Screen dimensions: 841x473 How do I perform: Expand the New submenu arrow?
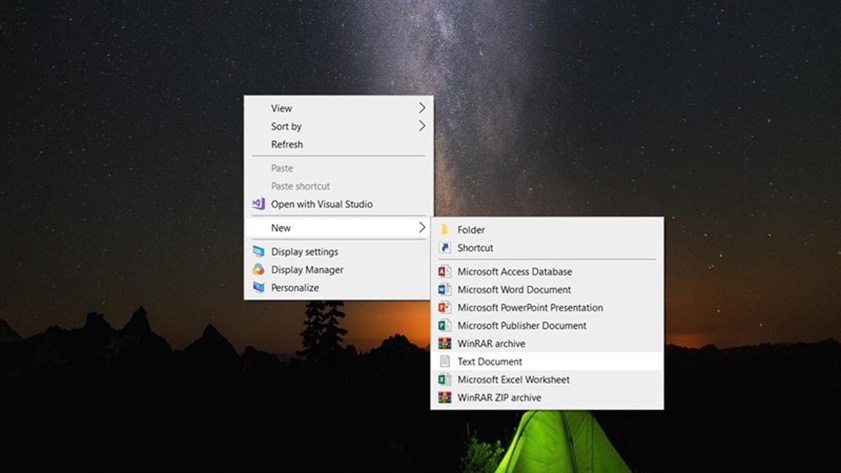422,228
